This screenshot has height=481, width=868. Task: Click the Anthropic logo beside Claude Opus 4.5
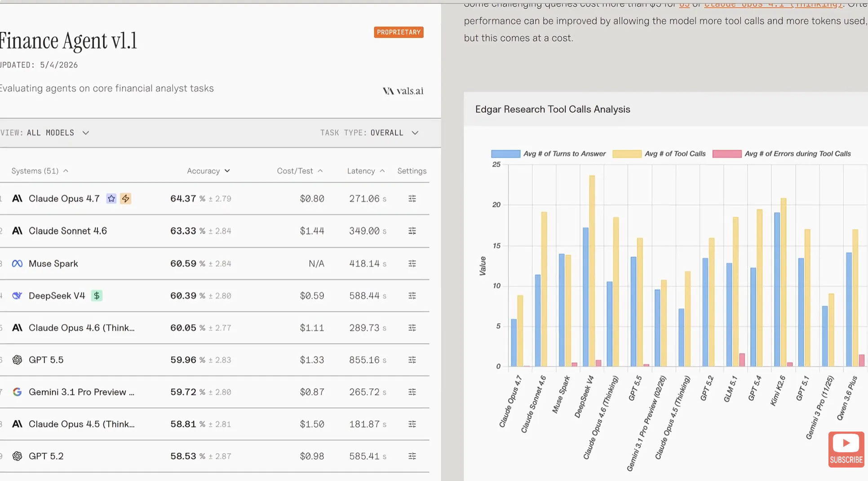click(17, 424)
